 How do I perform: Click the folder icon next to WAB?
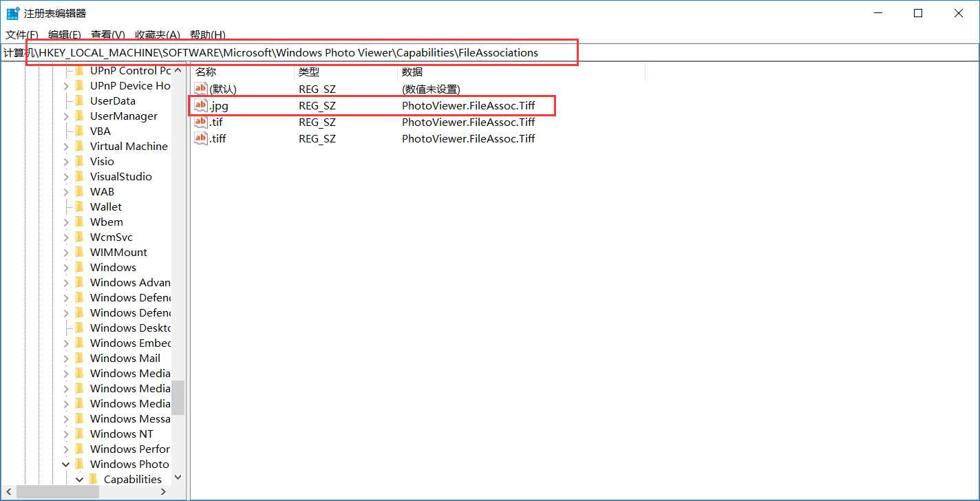pyautogui.click(x=79, y=191)
